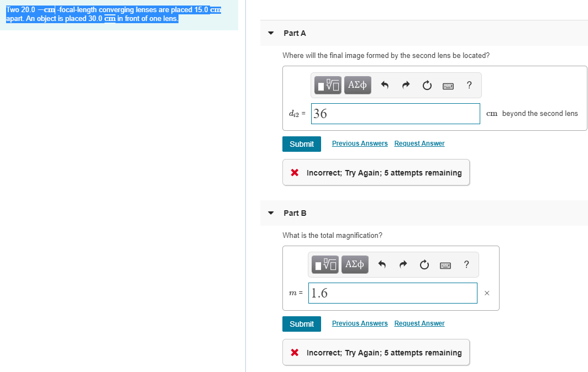View Previous Answers for Part A

(359, 144)
